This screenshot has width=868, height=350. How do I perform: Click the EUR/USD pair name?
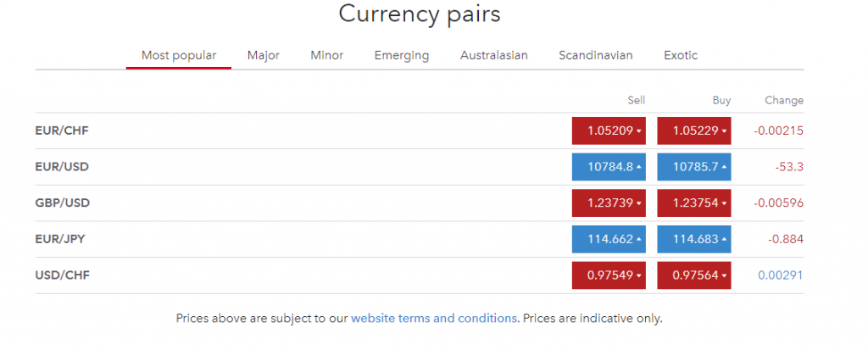point(62,167)
